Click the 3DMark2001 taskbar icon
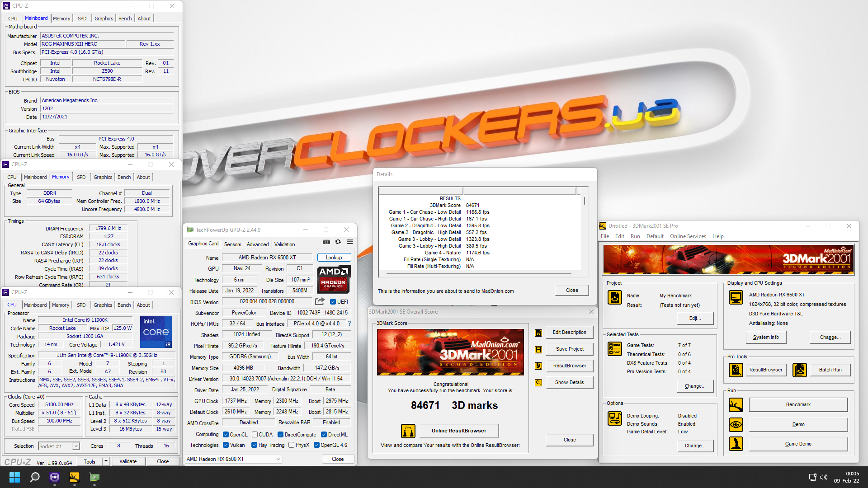 pos(75,477)
